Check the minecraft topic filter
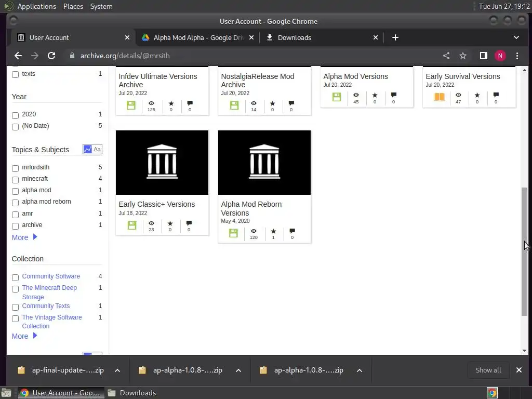 click(x=15, y=180)
